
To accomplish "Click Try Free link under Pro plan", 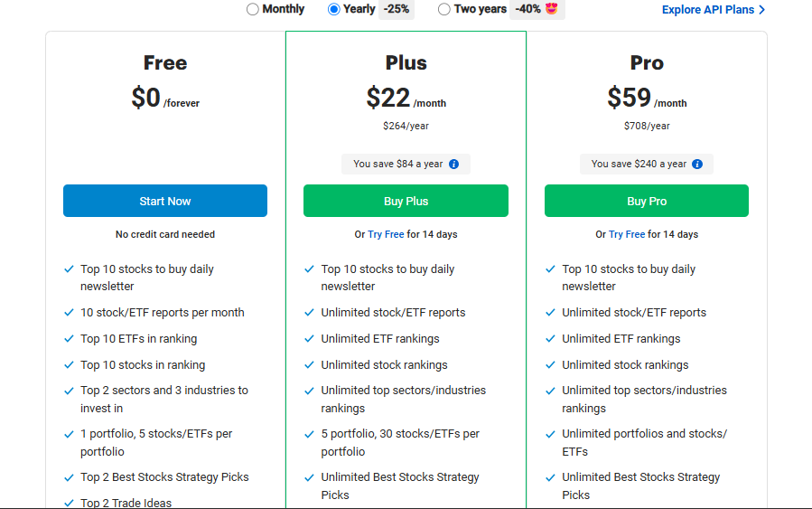I will pyautogui.click(x=627, y=234).
